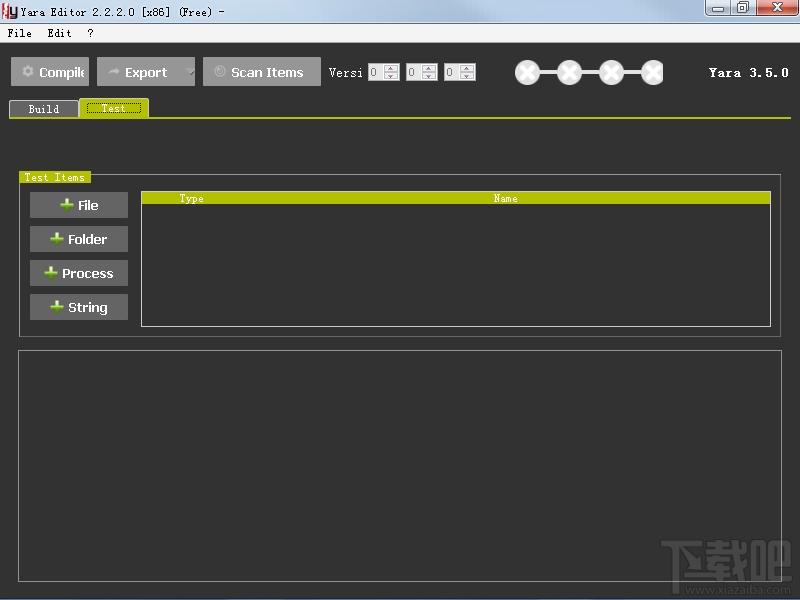Viewport: 800px width, 600px height.
Task: Open the Export dropdown arrow
Action: coord(190,72)
